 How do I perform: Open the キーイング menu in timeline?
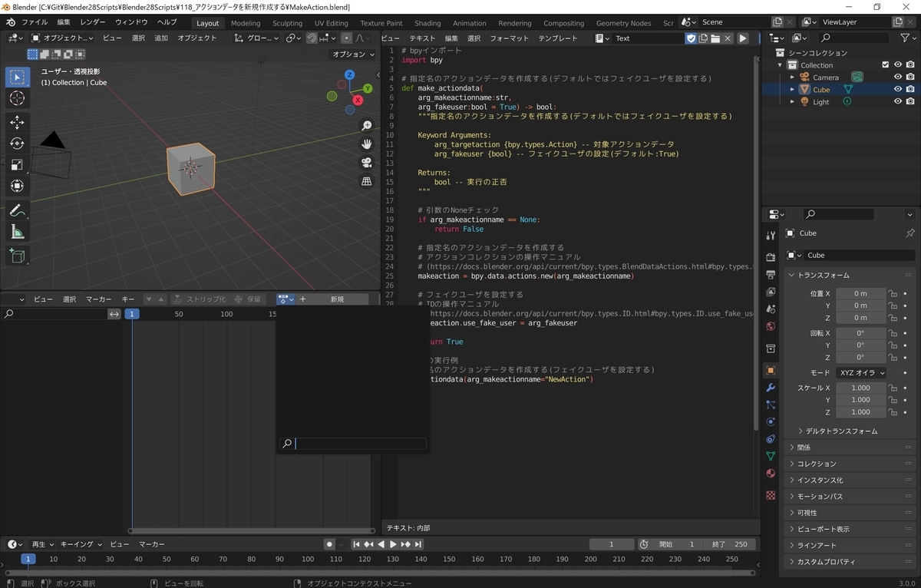(81, 544)
